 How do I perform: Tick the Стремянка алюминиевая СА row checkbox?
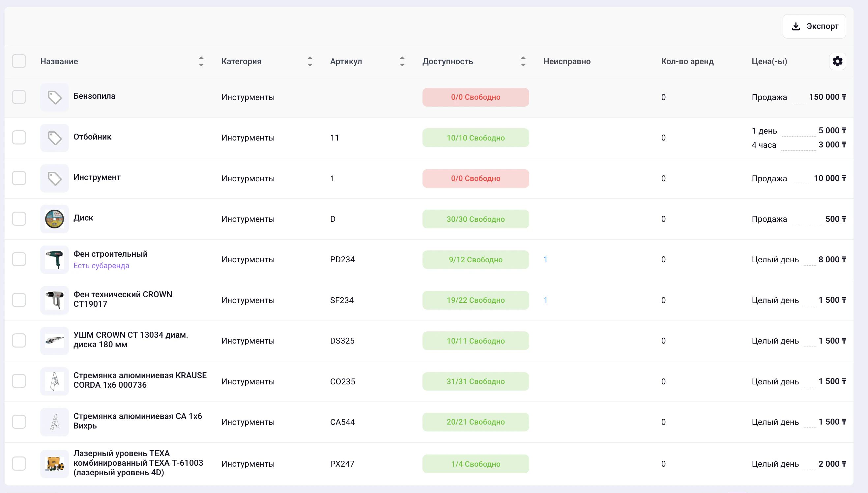(x=19, y=422)
